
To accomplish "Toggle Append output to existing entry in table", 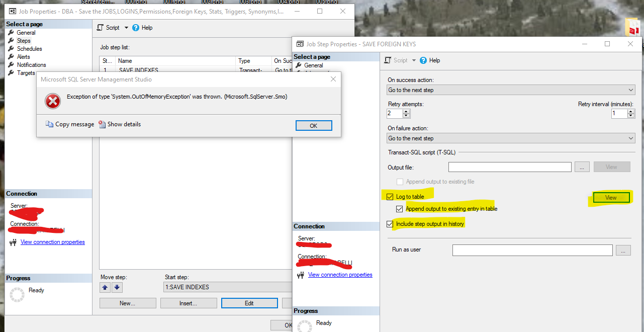I will (400, 209).
